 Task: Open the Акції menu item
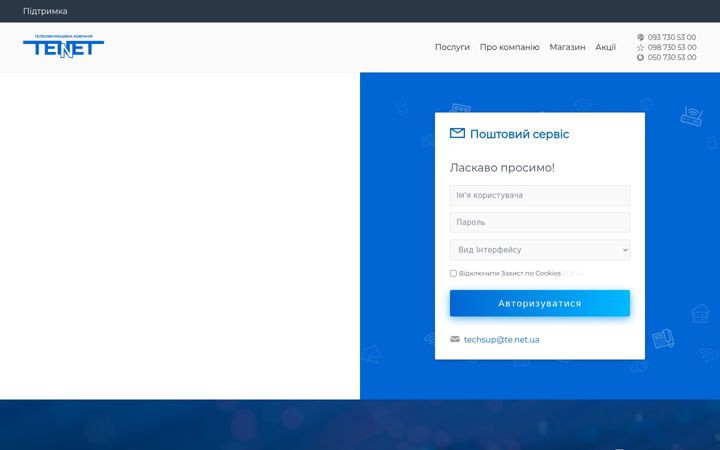click(606, 47)
